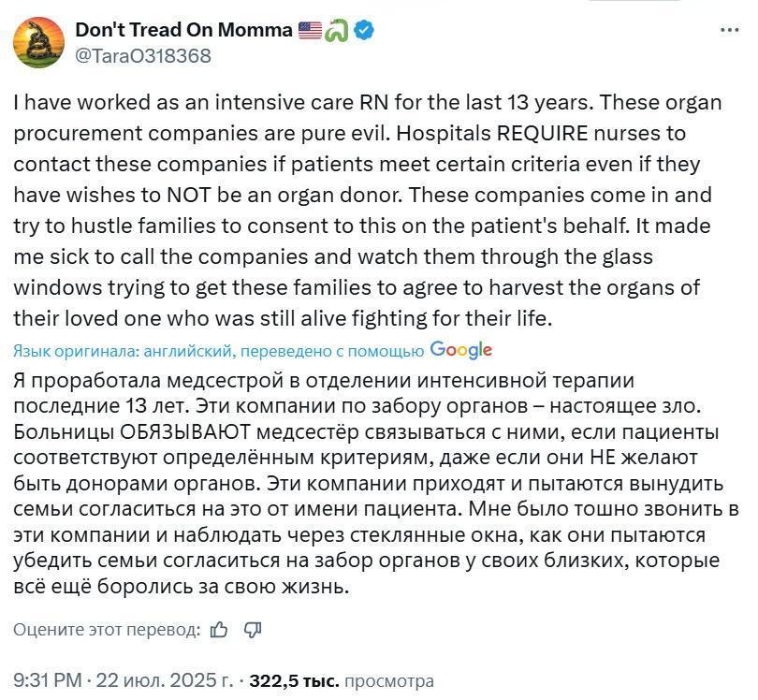Click the 'просмотра' views label
Screen dimensions: 758x700
coord(388,681)
